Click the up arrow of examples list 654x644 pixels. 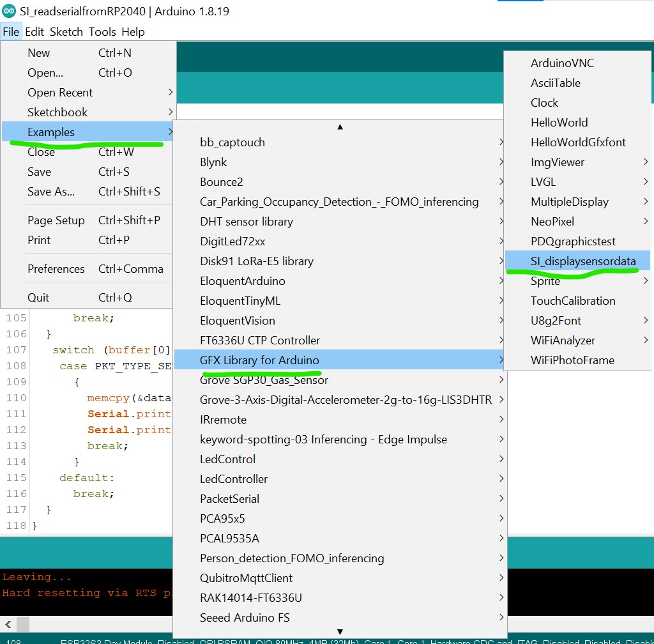tap(340, 126)
